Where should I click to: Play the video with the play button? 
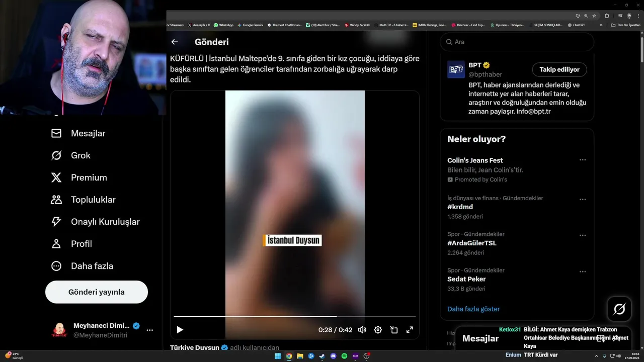(x=180, y=330)
